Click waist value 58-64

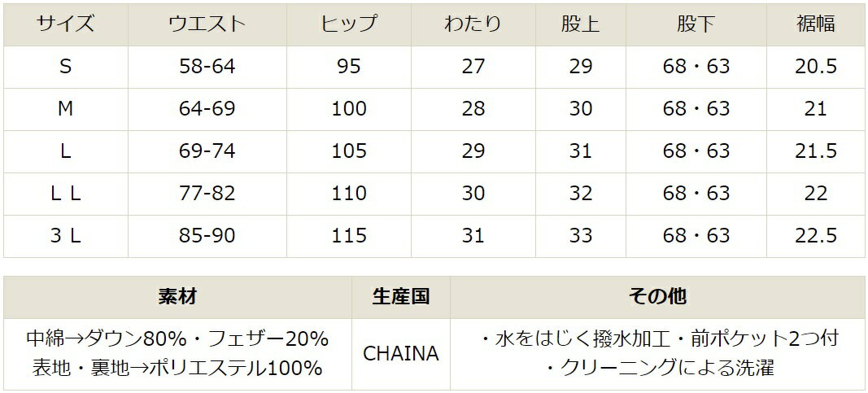[207, 67]
